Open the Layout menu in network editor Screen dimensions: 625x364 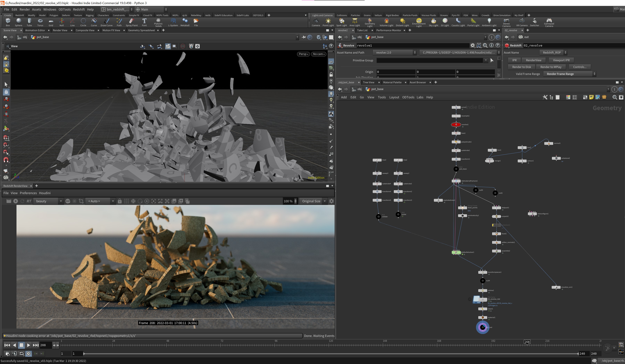click(x=394, y=98)
